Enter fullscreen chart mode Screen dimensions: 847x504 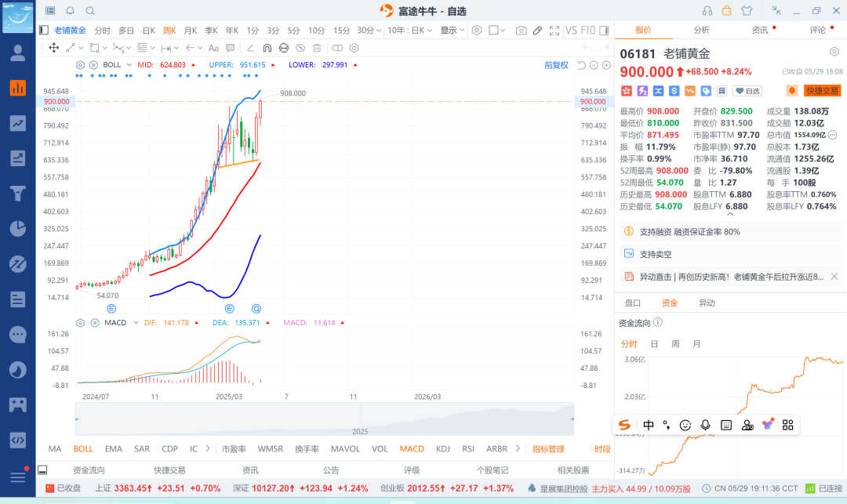(x=554, y=31)
